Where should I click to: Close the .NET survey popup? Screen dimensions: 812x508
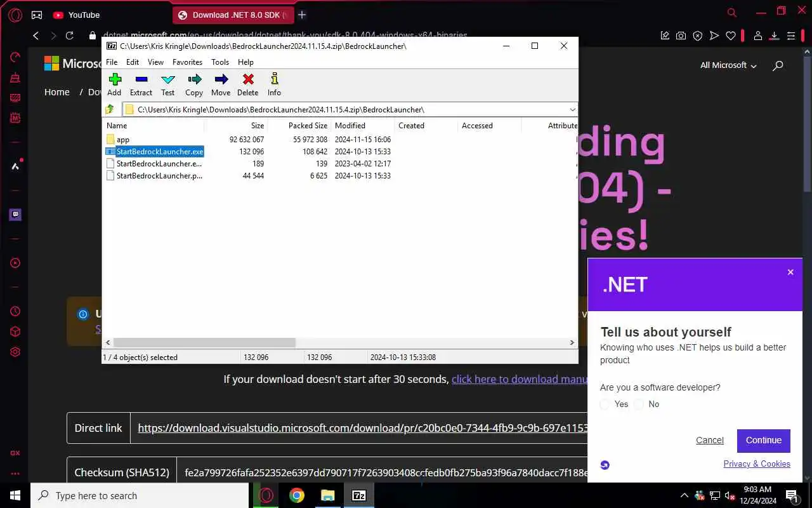coord(790,272)
